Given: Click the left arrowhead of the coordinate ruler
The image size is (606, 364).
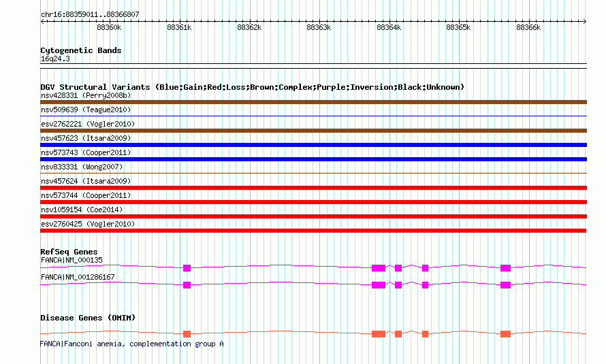Looking at the screenshot, I should [x=42, y=22].
